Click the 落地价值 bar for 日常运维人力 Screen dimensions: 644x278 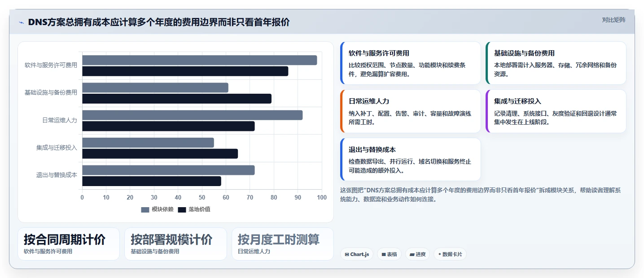point(168,126)
